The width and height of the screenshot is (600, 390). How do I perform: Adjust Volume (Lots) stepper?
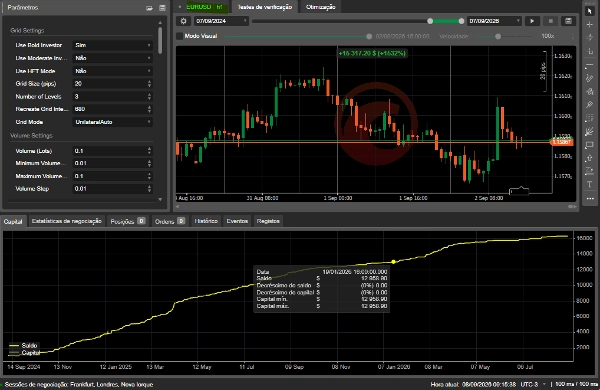tap(149, 151)
